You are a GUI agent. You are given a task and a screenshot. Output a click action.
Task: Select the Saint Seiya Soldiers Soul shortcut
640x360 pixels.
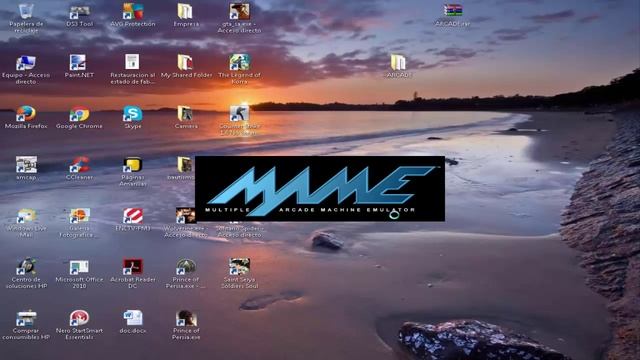pos(239,267)
